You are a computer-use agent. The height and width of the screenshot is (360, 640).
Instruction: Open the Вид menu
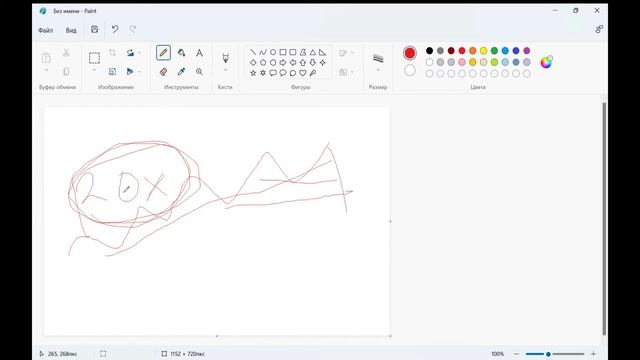(71, 30)
